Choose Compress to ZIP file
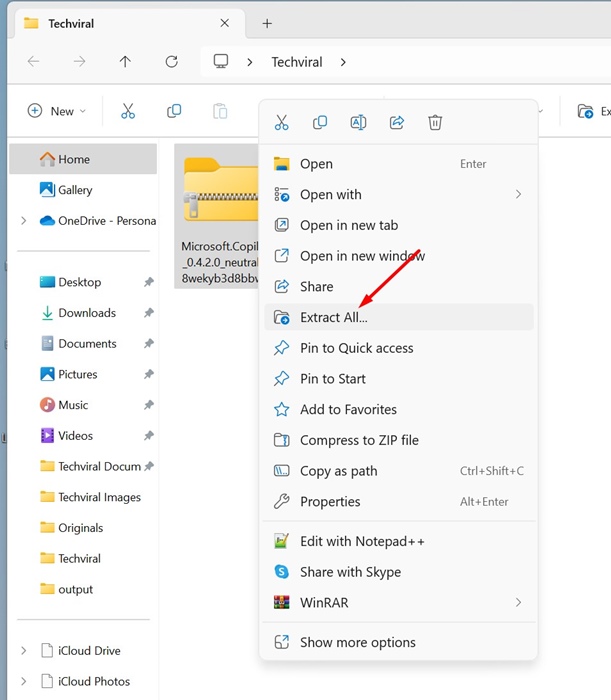This screenshot has height=700, width=611. tap(359, 441)
